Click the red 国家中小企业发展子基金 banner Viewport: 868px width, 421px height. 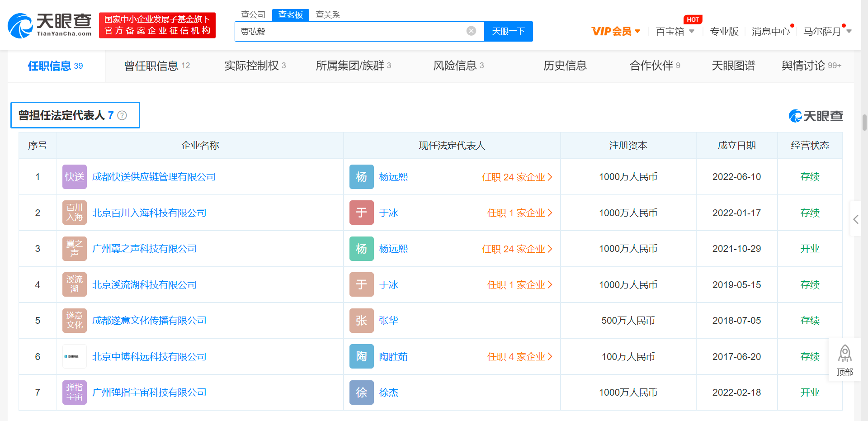click(157, 25)
